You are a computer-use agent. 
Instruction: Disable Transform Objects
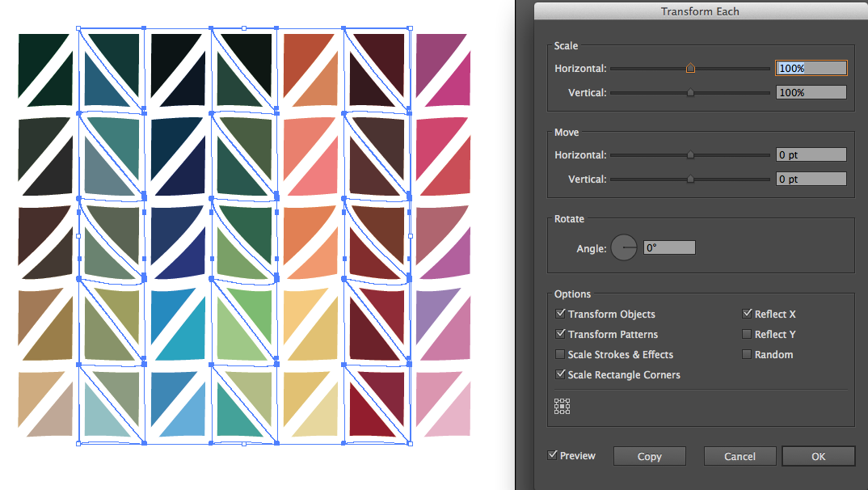click(x=561, y=314)
